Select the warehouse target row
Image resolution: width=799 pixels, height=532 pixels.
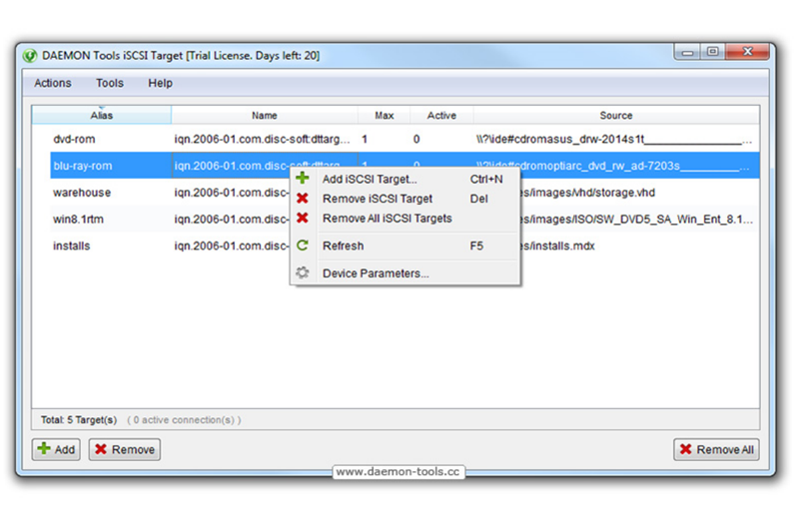tap(404, 193)
